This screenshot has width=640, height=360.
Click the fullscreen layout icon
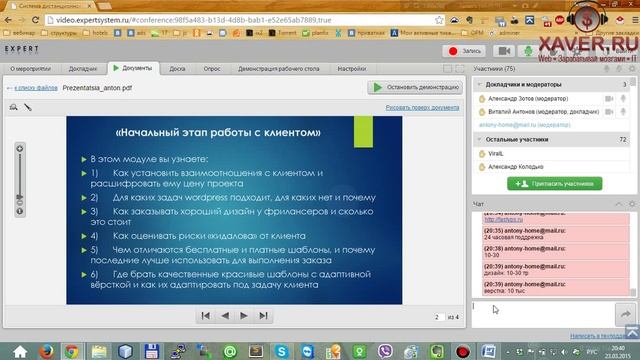(x=460, y=69)
